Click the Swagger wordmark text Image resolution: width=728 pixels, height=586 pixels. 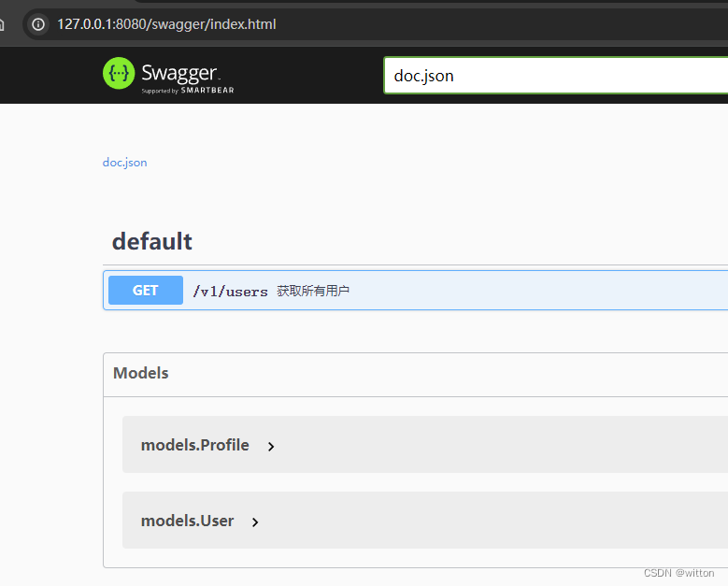[178, 72]
